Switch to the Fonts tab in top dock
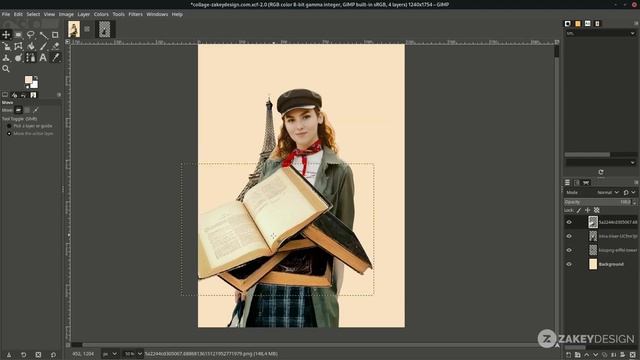This screenshot has width=640, height=360. click(x=587, y=24)
